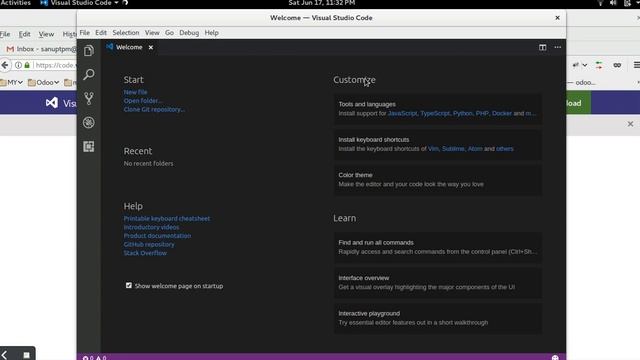
Task: Open the Extensions view in activity bar
Action: [89, 147]
